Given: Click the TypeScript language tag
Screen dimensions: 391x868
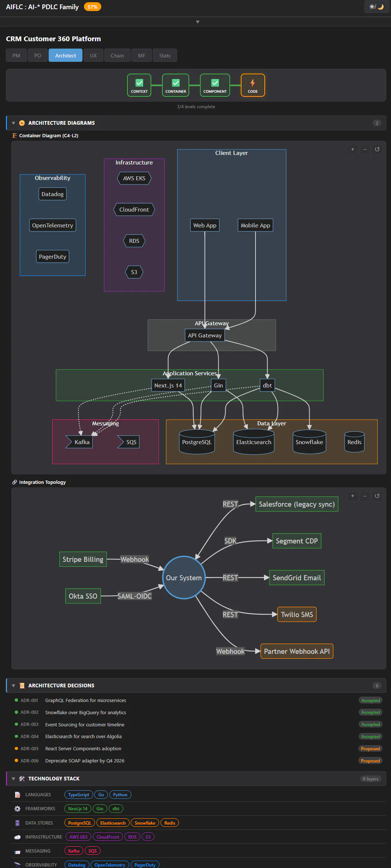Looking at the screenshot, I should tap(78, 795).
